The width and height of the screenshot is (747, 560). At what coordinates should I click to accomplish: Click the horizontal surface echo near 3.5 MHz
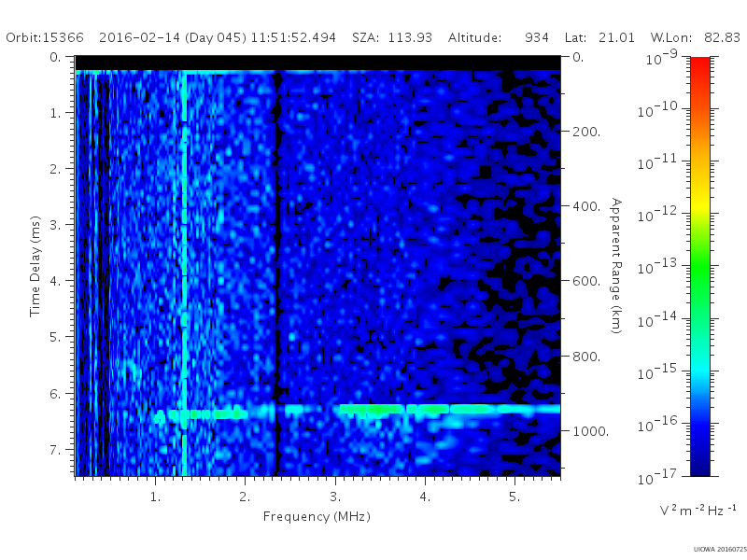(380, 409)
